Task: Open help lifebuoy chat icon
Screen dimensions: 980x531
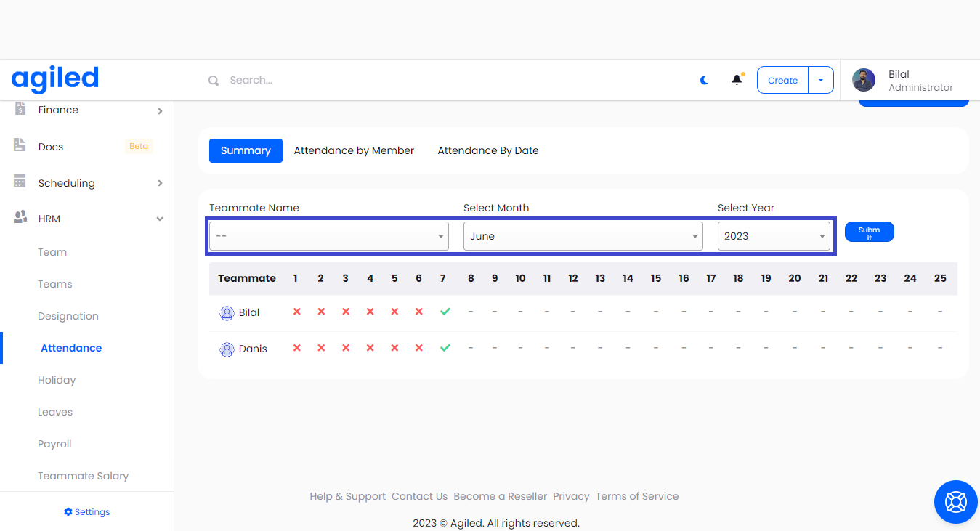Action: tap(955, 502)
